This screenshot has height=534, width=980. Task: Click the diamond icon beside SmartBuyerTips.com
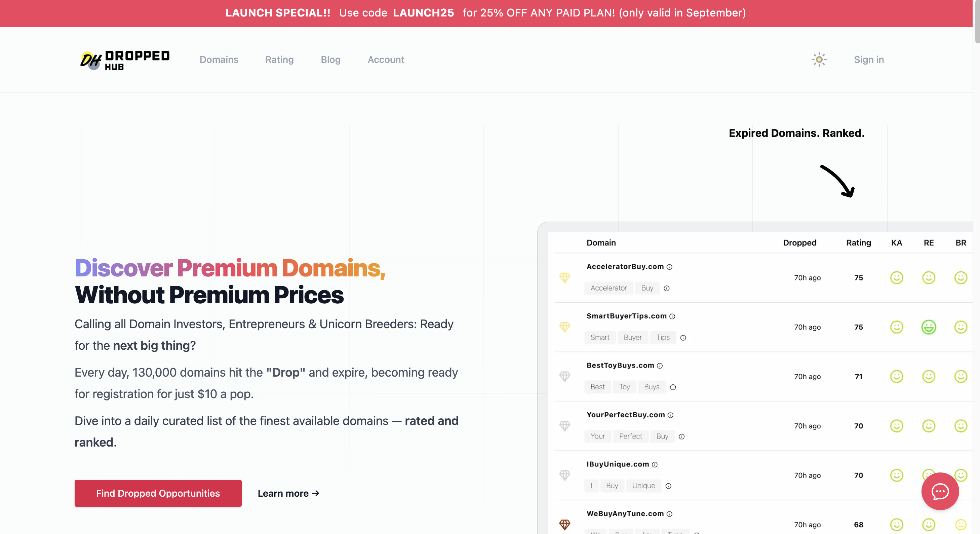click(564, 327)
